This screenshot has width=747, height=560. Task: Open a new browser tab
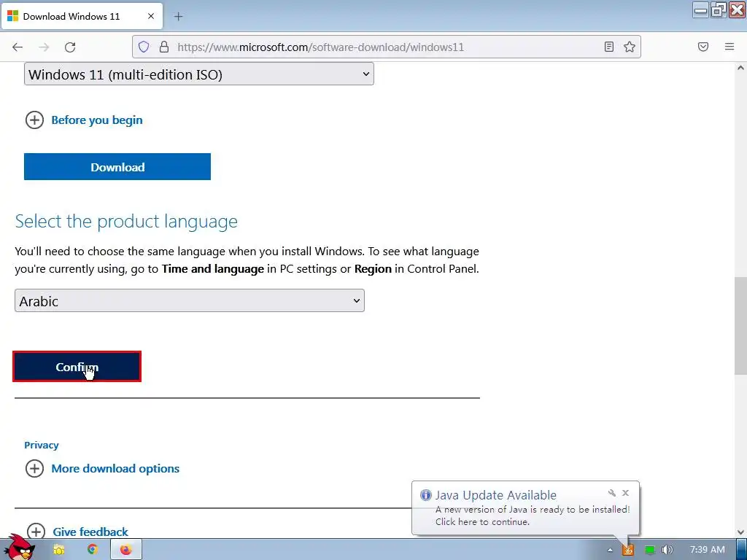178,17
